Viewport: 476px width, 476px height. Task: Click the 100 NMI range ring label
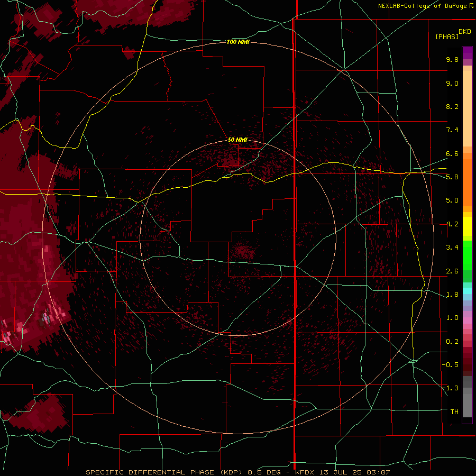[238, 42]
